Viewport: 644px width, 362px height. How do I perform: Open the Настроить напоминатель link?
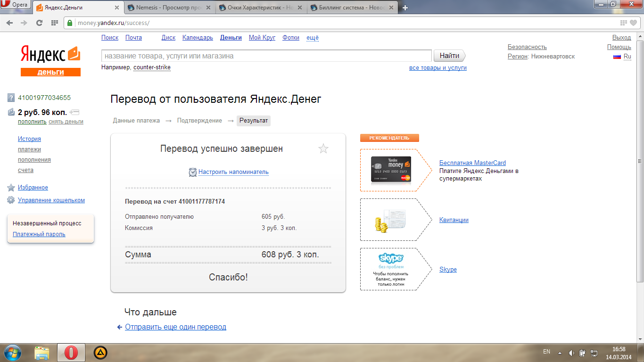(x=233, y=172)
